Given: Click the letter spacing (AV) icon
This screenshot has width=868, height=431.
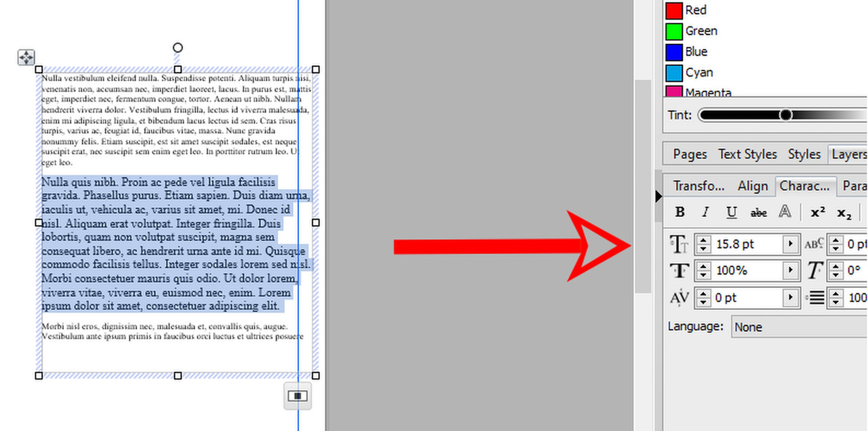Looking at the screenshot, I should coord(679,297).
